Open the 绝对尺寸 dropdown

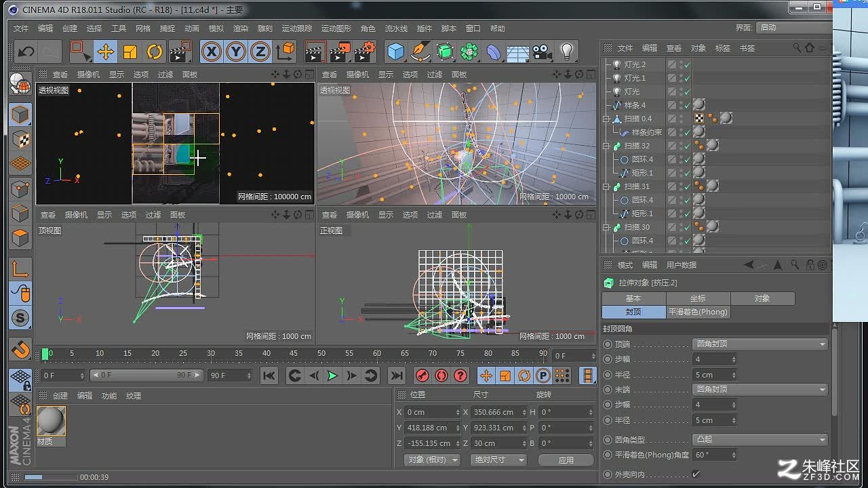point(499,460)
